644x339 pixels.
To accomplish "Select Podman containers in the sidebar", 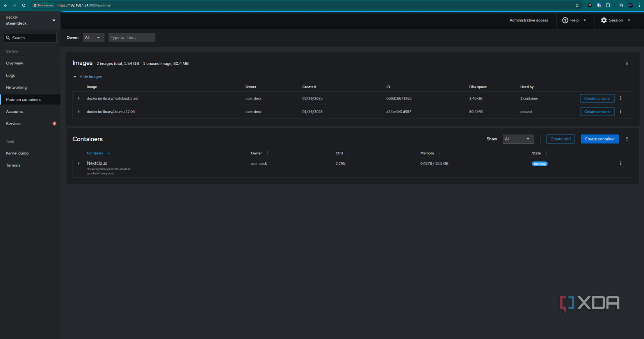I will point(30,99).
